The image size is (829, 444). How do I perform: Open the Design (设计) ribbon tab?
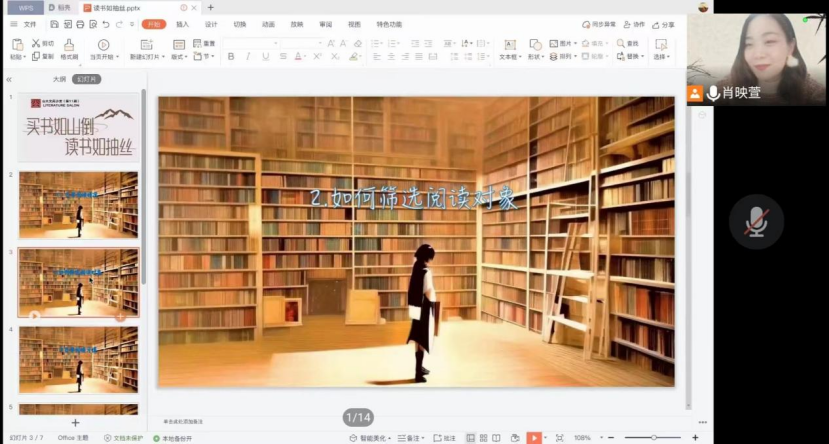(211, 24)
